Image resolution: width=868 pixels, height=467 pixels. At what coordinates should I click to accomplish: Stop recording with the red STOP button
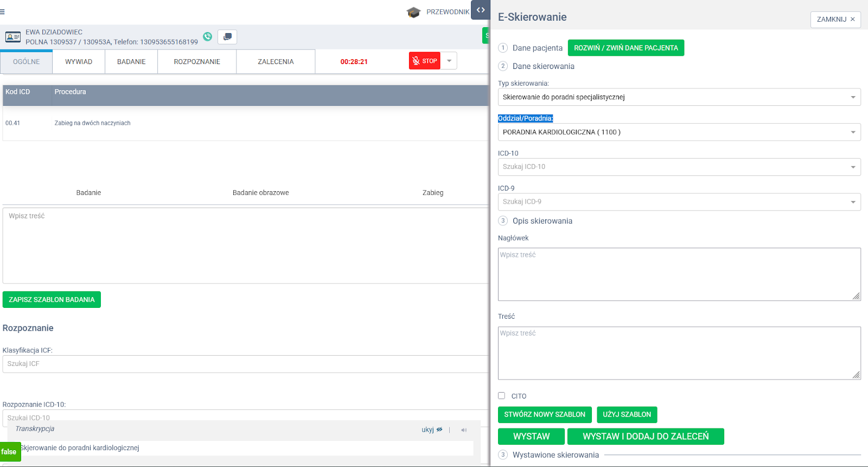point(424,61)
